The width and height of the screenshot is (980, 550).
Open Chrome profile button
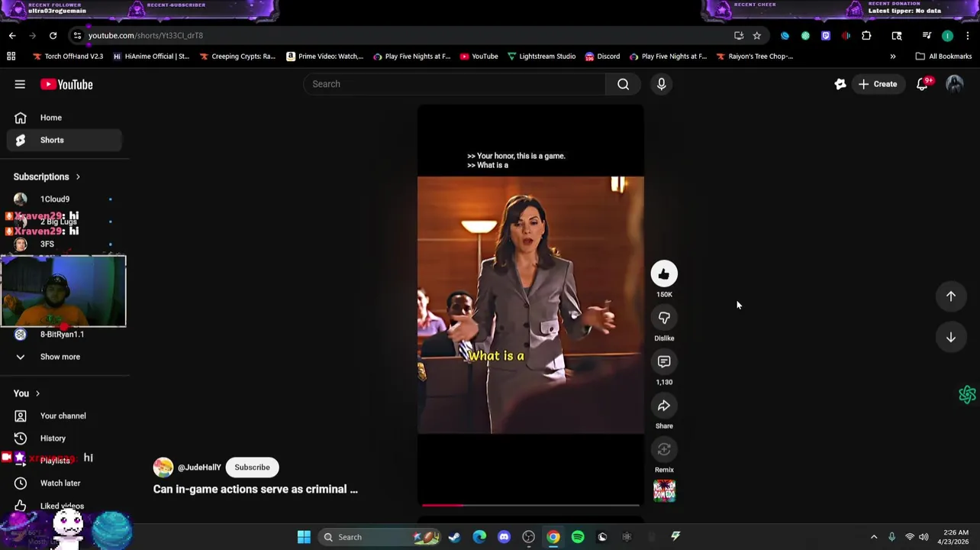coord(947,35)
